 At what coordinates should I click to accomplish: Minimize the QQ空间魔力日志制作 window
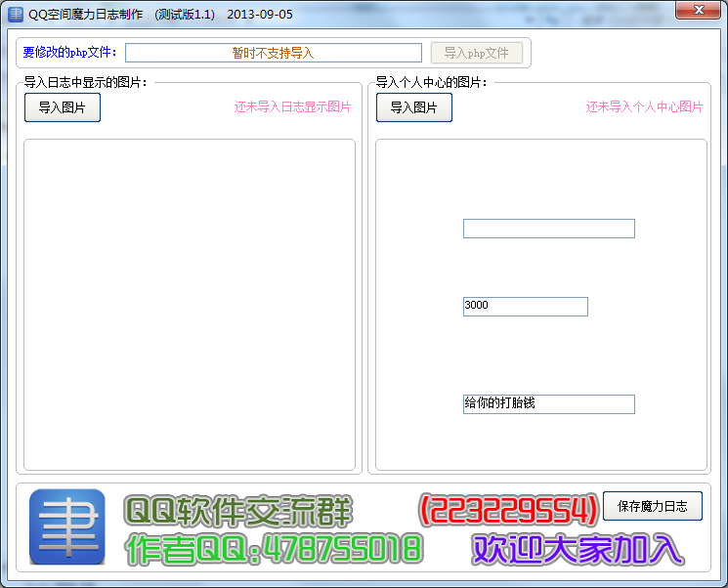click(626, 10)
